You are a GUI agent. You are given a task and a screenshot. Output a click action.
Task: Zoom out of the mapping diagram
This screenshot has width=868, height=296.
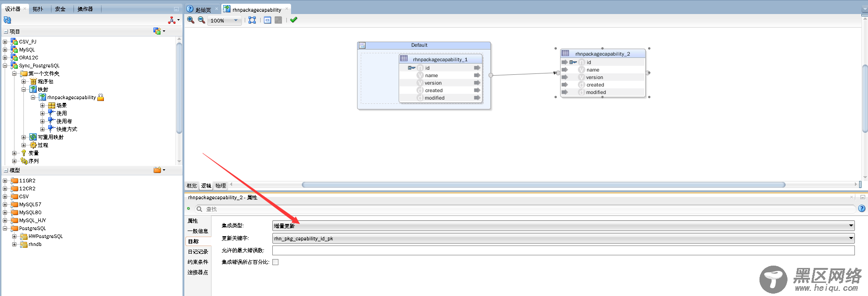point(201,20)
